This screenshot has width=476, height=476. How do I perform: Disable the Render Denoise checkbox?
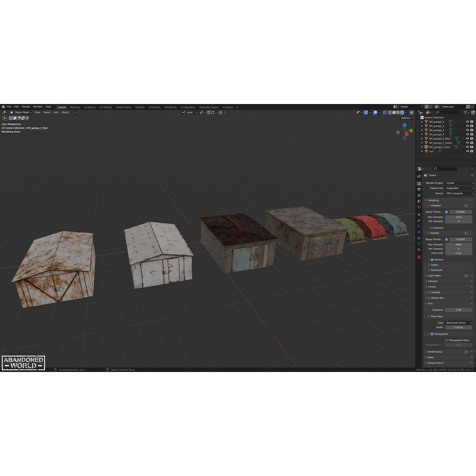[x=432, y=260]
